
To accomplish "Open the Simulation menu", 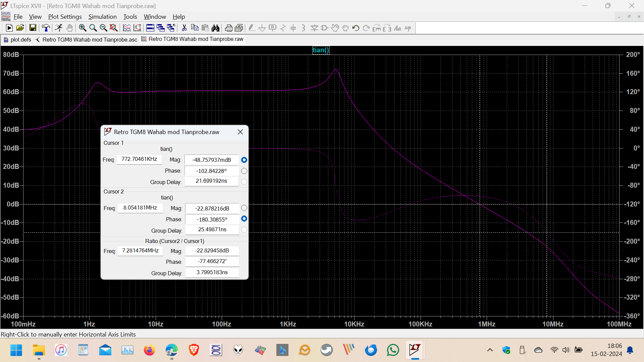I will (x=102, y=17).
